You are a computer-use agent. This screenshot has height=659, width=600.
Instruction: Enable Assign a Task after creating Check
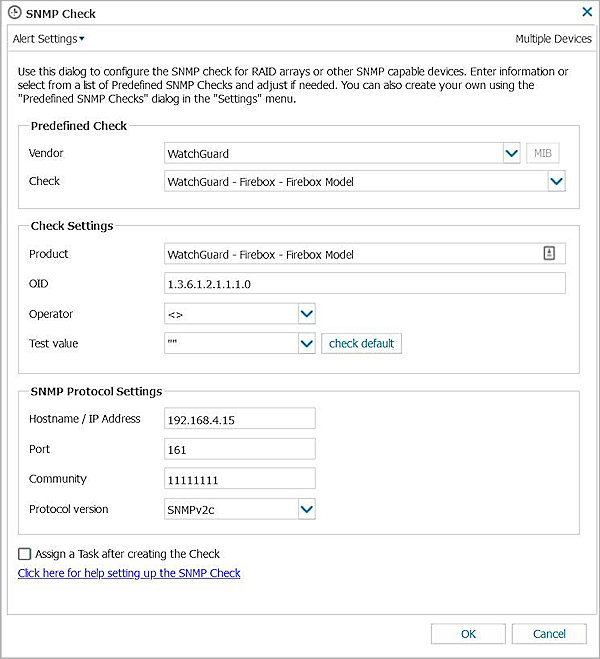pos(24,553)
